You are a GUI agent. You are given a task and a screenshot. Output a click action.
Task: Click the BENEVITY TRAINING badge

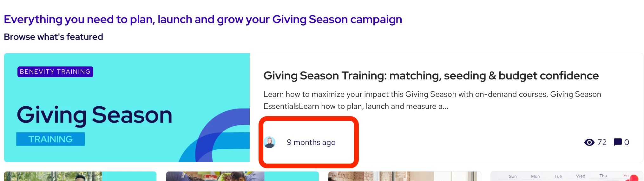[55, 72]
